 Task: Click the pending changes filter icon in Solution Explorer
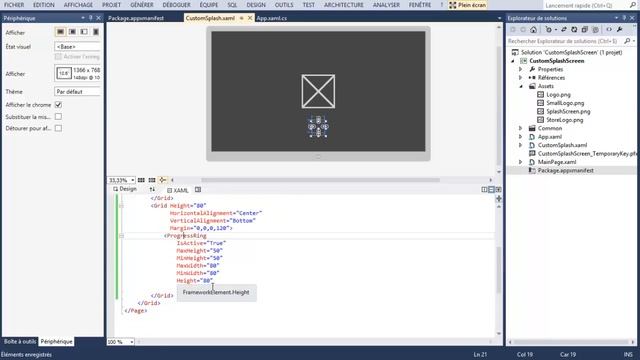pyautogui.click(x=549, y=30)
